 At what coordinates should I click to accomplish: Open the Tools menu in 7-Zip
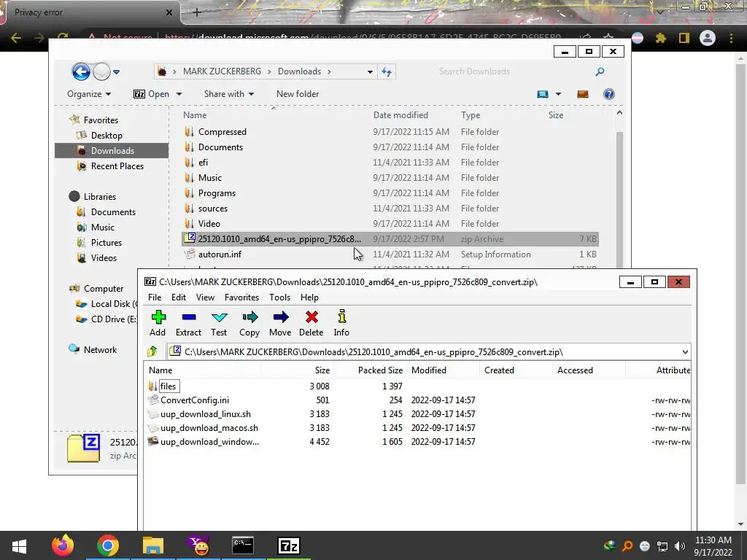[279, 297]
